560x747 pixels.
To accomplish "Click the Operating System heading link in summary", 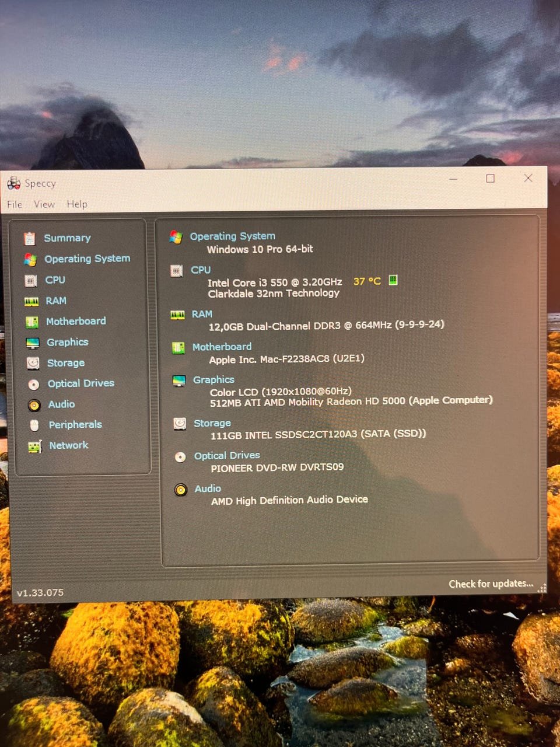I will click(x=233, y=236).
